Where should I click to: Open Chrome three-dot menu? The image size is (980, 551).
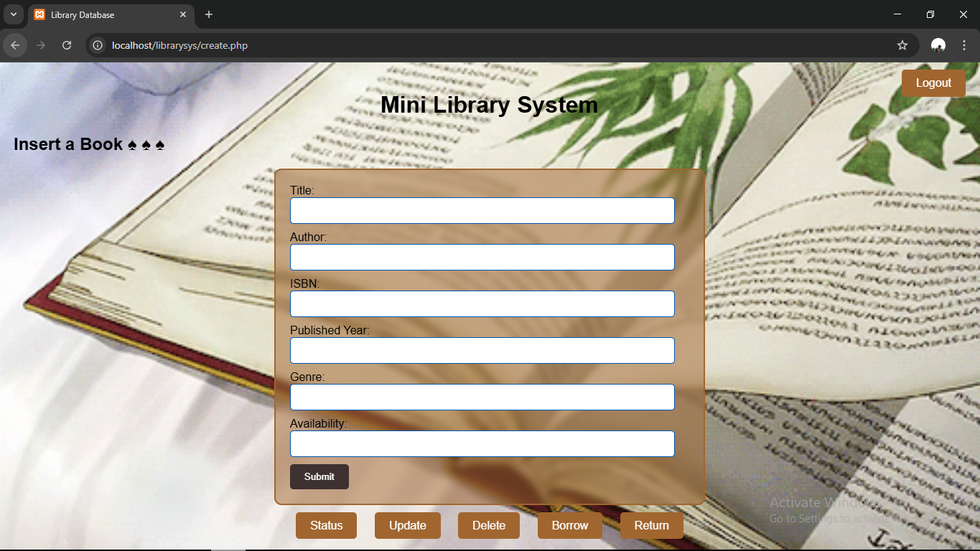pyautogui.click(x=964, y=45)
